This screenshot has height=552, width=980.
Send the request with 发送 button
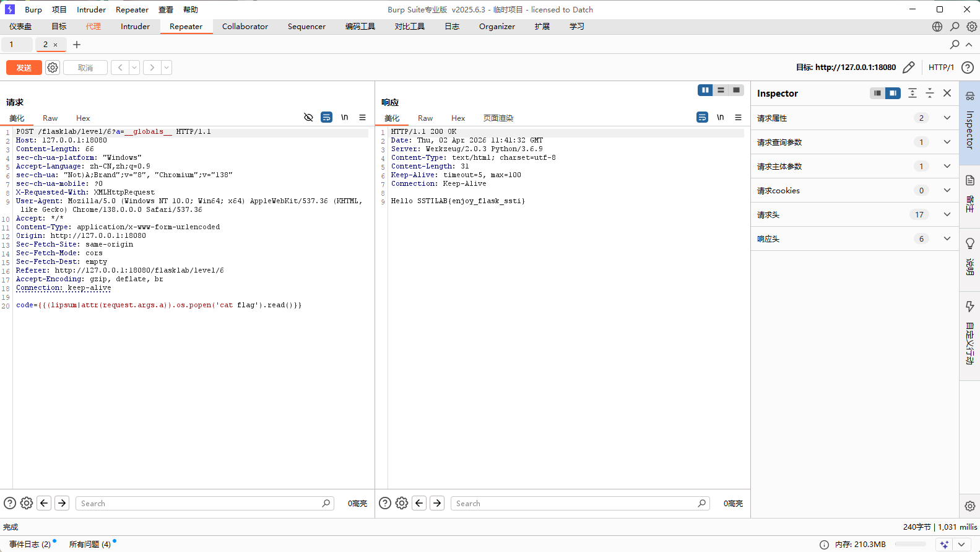[24, 68]
